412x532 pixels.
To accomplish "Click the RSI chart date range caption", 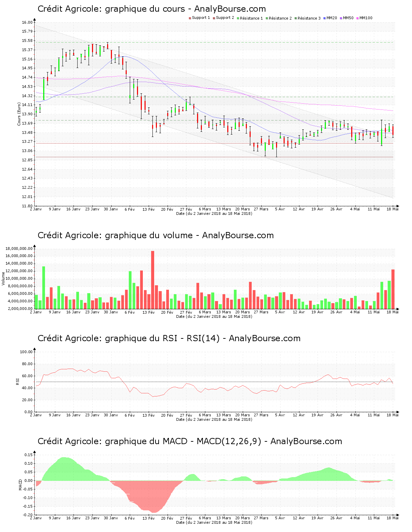I will tap(214, 419).
